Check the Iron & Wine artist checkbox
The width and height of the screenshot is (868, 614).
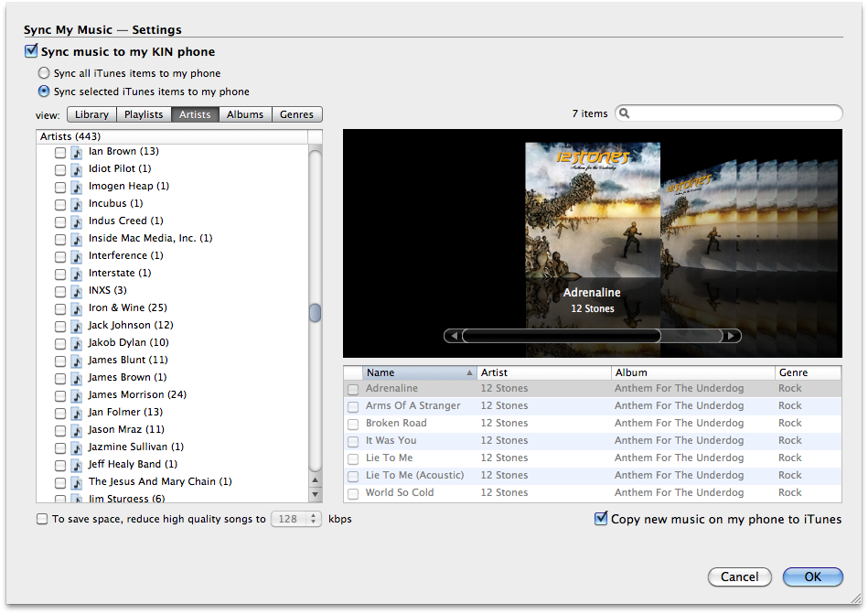pyautogui.click(x=60, y=308)
